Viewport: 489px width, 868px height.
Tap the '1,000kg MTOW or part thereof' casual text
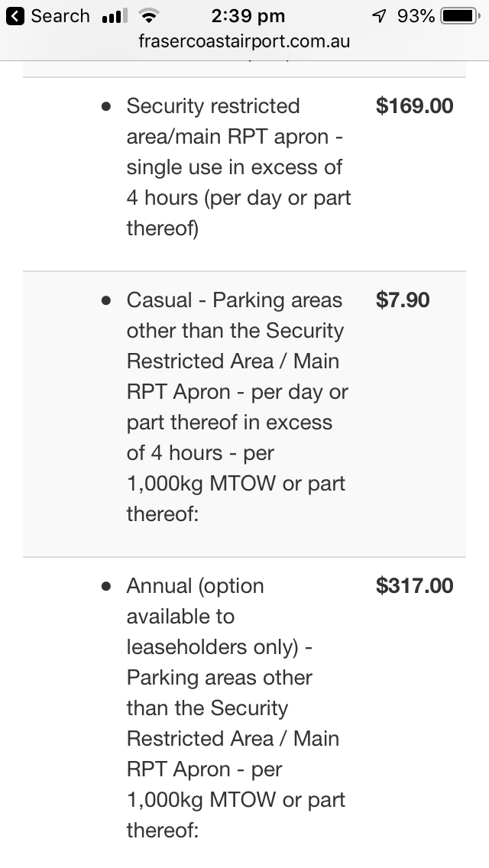pos(236,498)
